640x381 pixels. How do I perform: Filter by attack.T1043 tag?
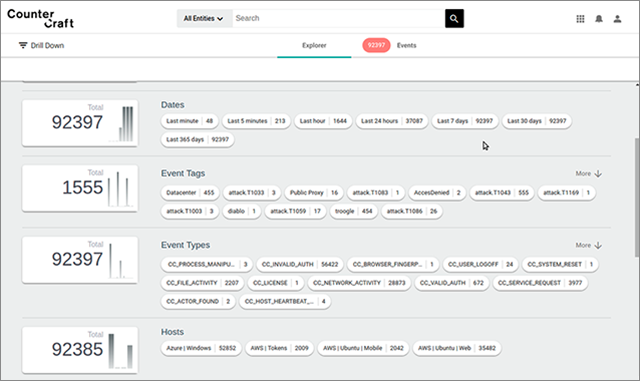tap(501, 193)
